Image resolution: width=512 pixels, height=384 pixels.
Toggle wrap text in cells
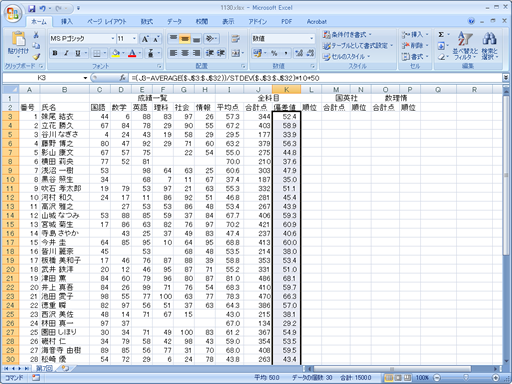click(236, 39)
